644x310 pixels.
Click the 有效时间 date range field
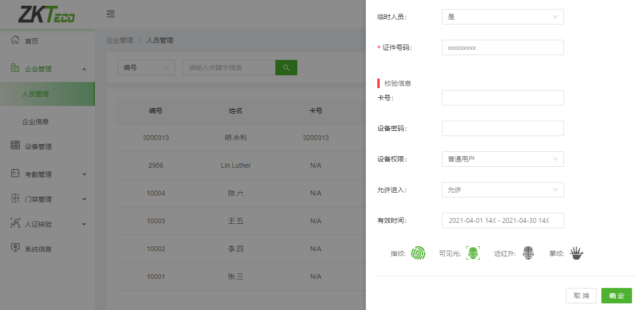click(x=503, y=220)
